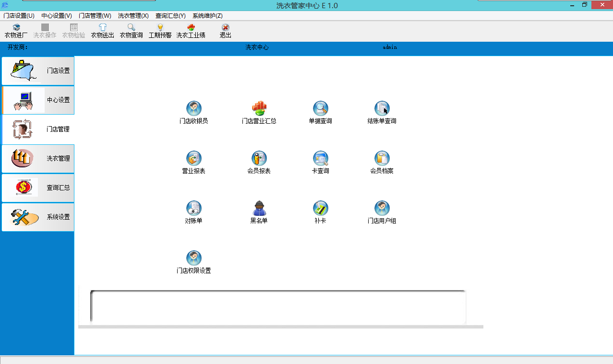Select 查询汇总 in the sidebar
The image size is (613, 364).
pos(38,188)
